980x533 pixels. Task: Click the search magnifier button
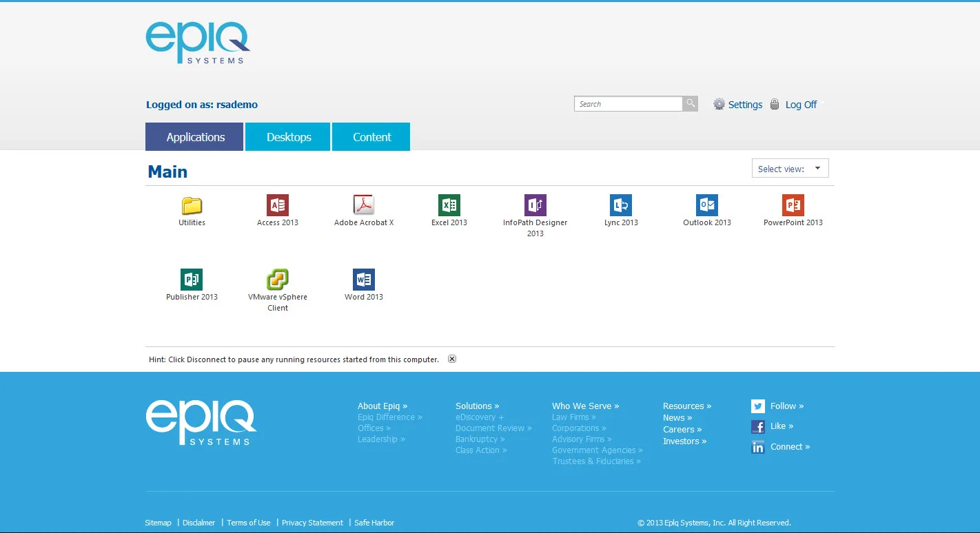point(690,104)
